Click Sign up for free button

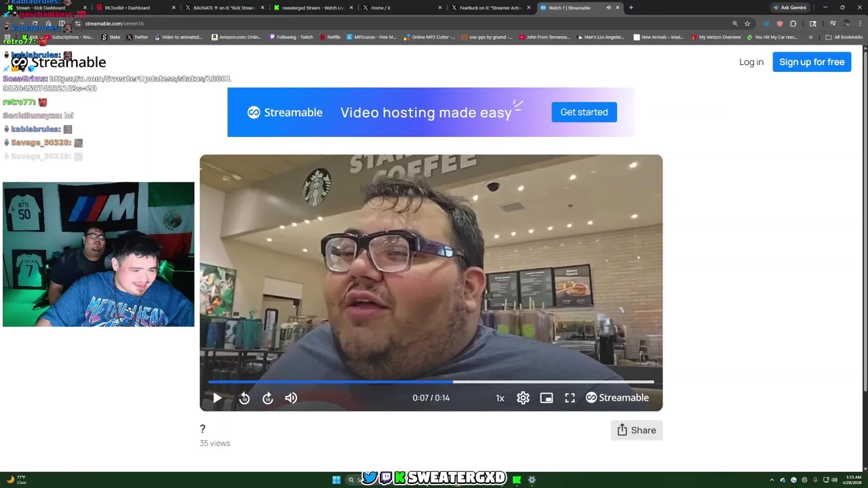pyautogui.click(x=812, y=62)
